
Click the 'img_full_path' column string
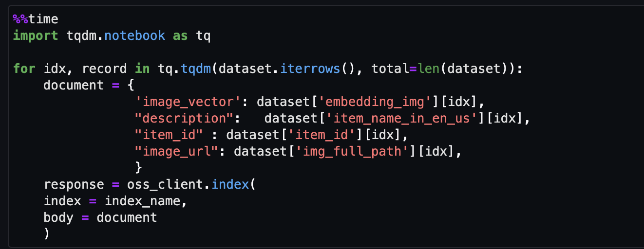tap(352, 152)
